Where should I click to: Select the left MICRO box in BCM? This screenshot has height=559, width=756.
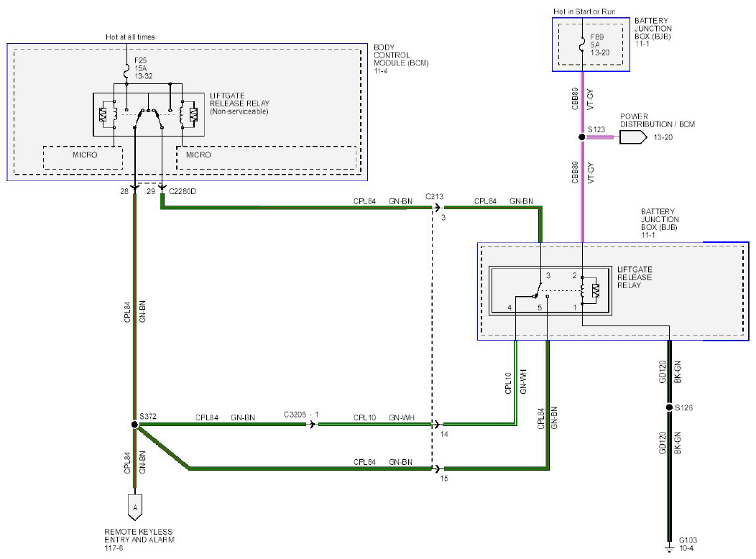[83, 157]
